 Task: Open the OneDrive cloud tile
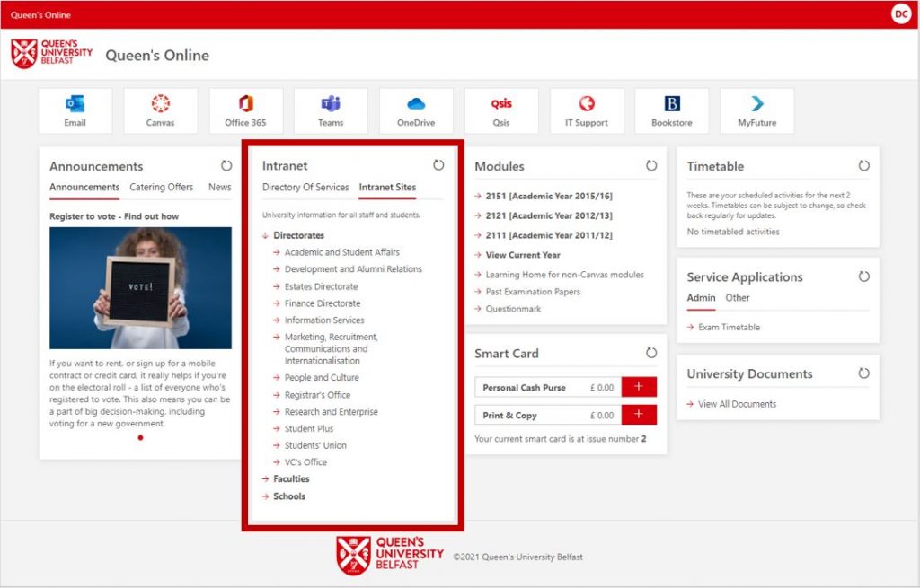[416, 111]
